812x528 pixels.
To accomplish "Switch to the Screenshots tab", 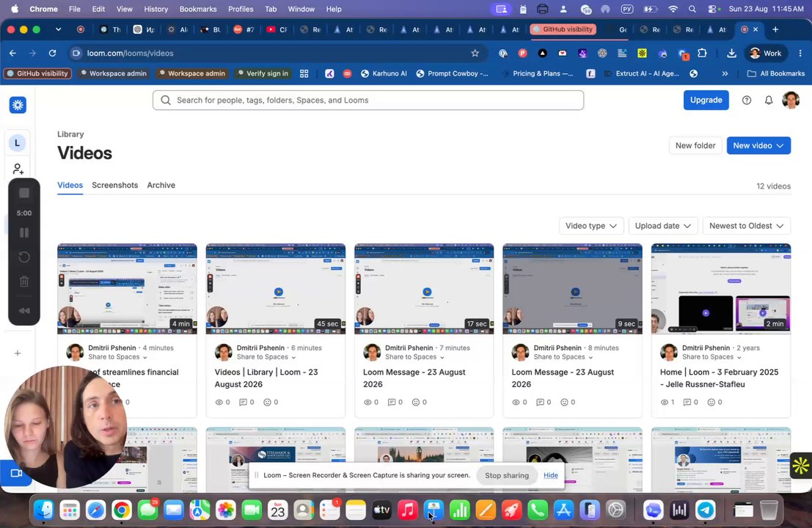I will 115,186.
